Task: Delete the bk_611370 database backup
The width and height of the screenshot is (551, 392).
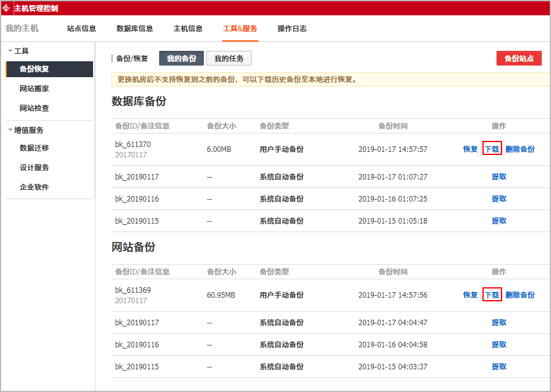Action: [x=520, y=148]
